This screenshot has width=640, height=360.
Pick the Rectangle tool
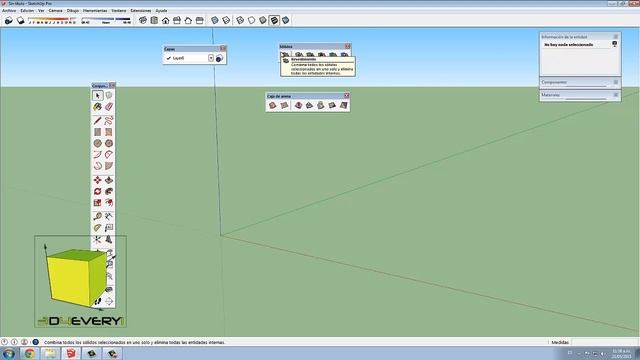[x=97, y=132]
